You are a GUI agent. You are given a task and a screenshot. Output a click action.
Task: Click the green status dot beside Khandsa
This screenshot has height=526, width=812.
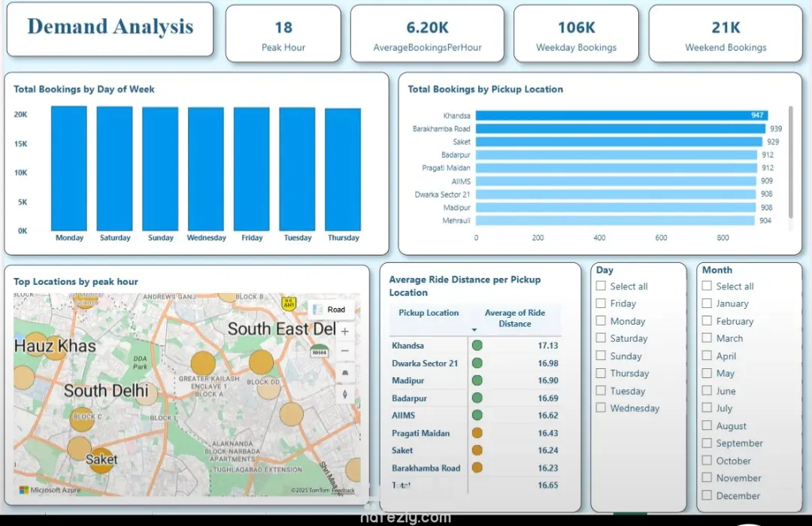tap(477, 346)
